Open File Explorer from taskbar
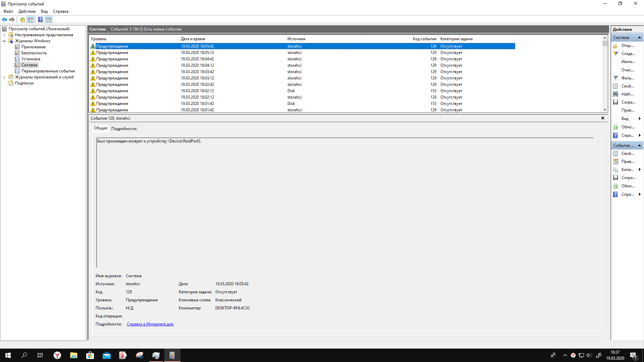The height and width of the screenshot is (362, 644). coord(73,355)
